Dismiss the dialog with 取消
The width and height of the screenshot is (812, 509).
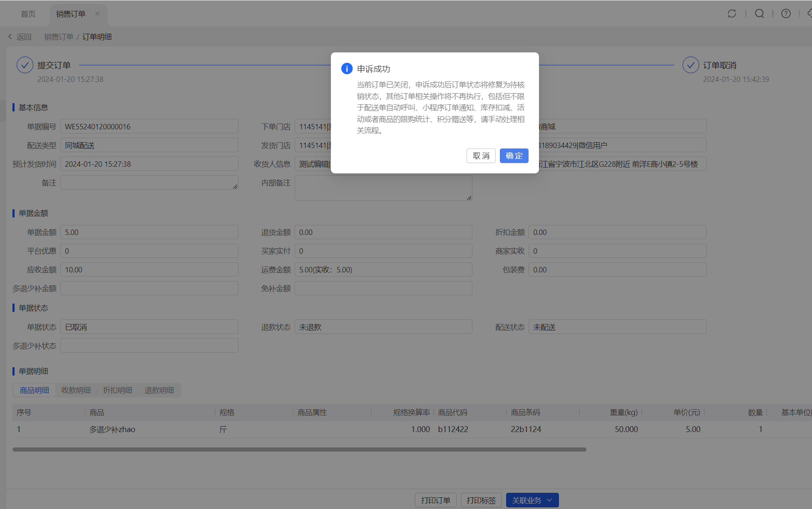coord(481,156)
